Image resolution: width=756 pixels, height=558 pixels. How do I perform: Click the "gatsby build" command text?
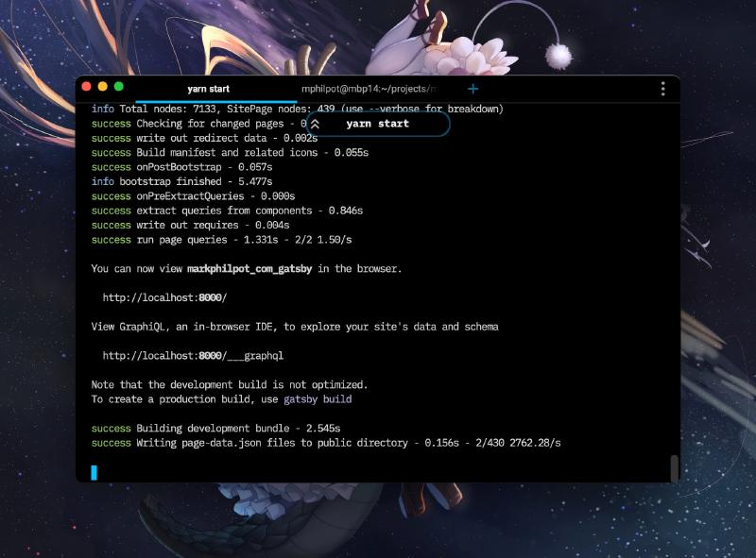[x=318, y=399]
